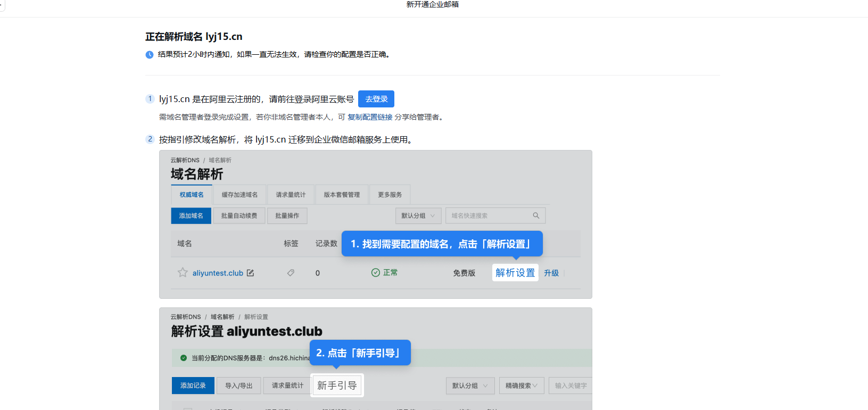Viewport: 868px width, 410px height.
Task: Click the 新开通企业邮箱 page title
Action: coord(433,4)
